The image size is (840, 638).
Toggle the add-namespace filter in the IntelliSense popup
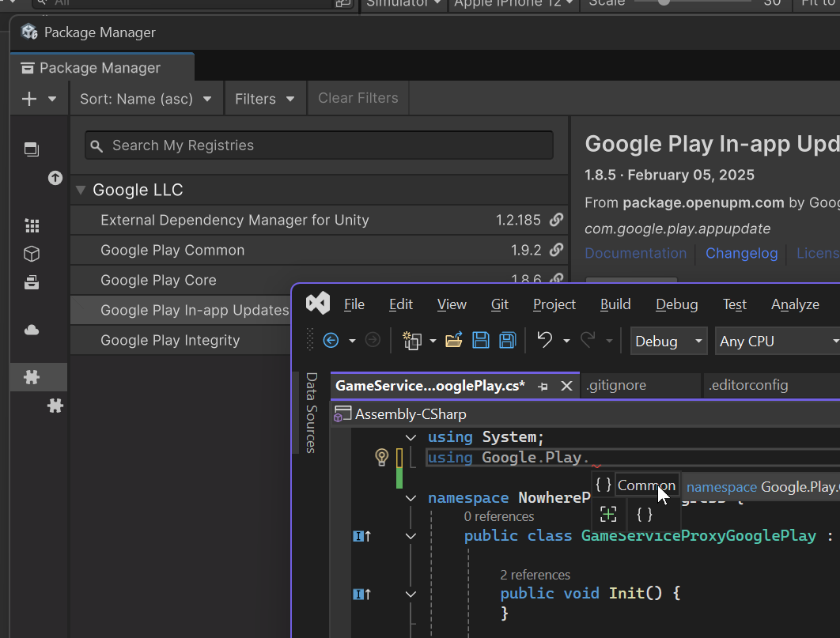(x=608, y=515)
